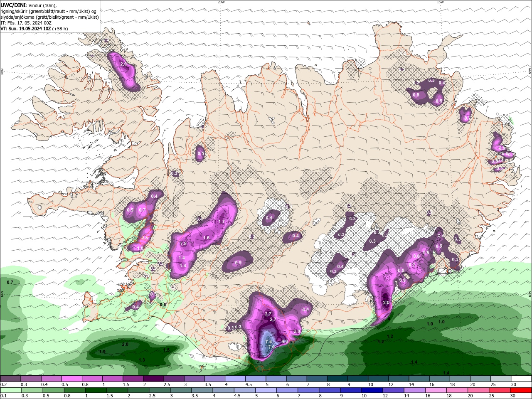Click the '25' label in top legend row
Viewport: 532px width, 399px height.
tap(493, 384)
